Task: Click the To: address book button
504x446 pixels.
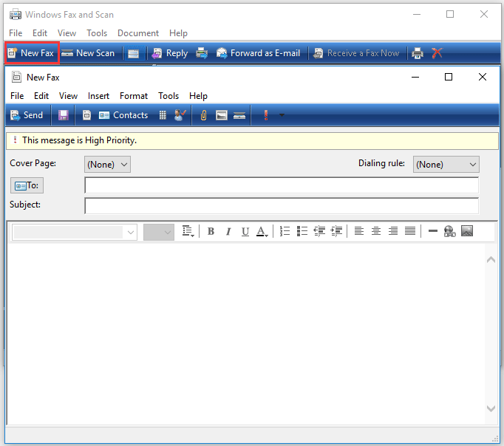Action: (26, 185)
